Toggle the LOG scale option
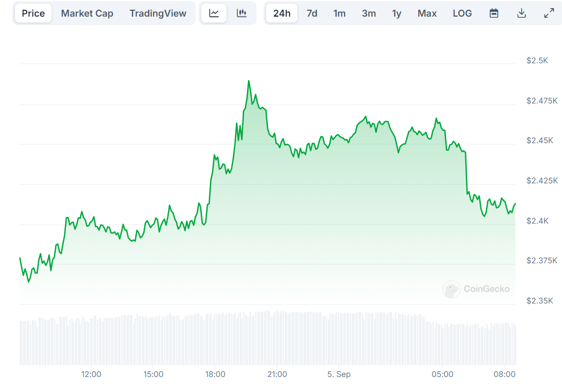 pos(462,13)
